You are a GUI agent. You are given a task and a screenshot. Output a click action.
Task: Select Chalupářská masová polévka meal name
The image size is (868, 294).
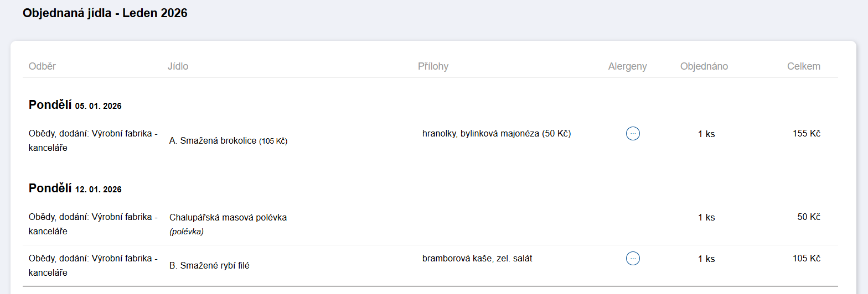tap(228, 218)
